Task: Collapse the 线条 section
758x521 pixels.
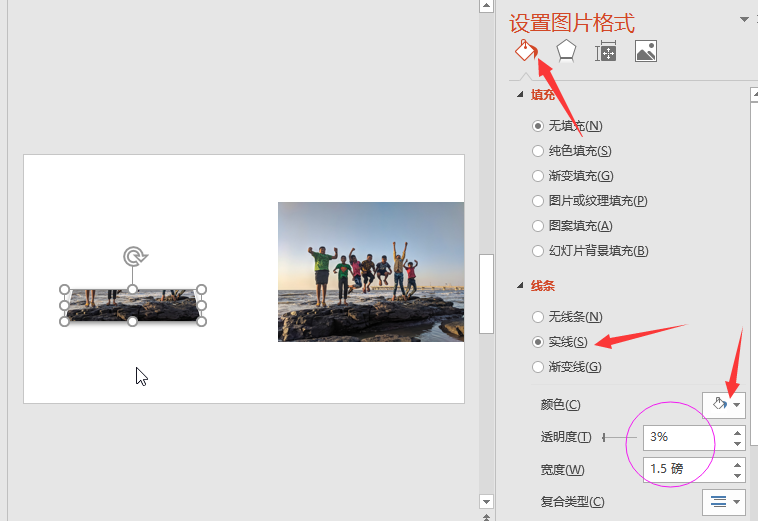Action: 520,286
